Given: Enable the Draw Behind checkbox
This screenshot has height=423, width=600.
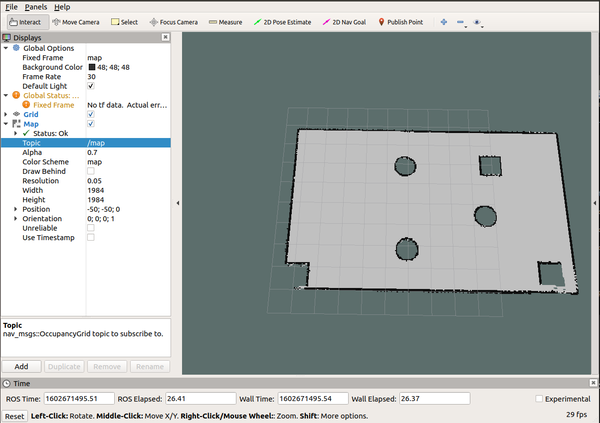Looking at the screenshot, I should coord(91,171).
